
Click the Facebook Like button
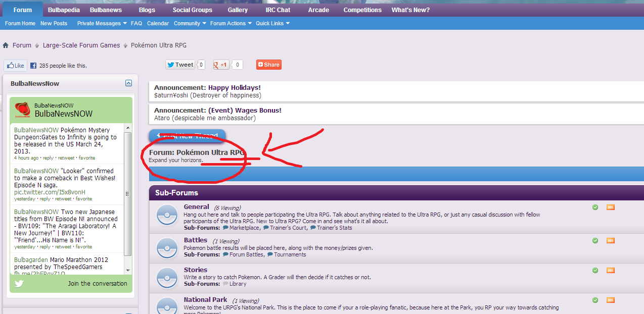point(16,66)
